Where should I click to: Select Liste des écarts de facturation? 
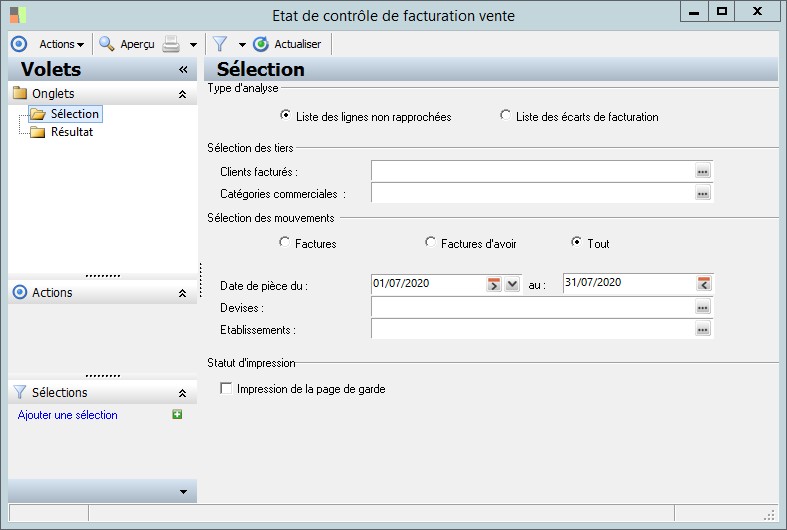(506, 116)
